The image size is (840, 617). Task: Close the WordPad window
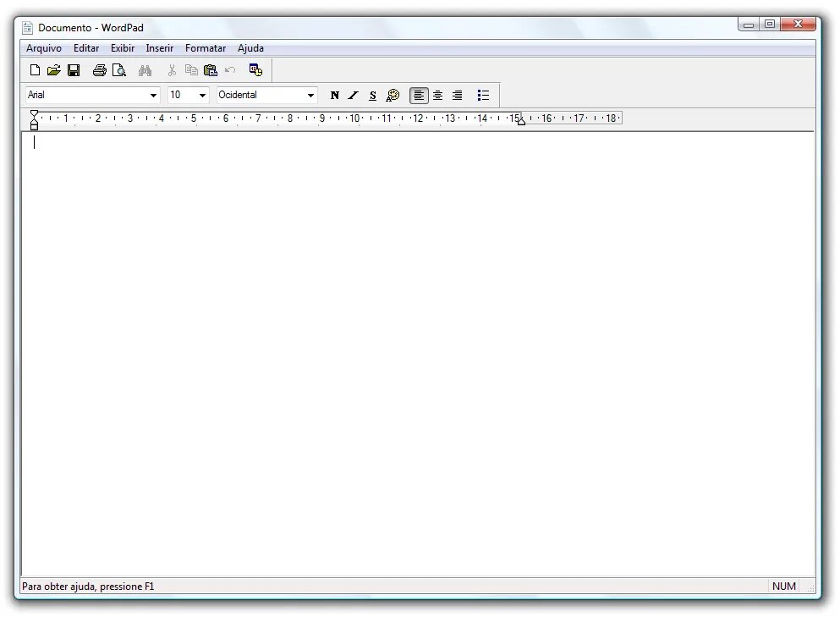(799, 25)
